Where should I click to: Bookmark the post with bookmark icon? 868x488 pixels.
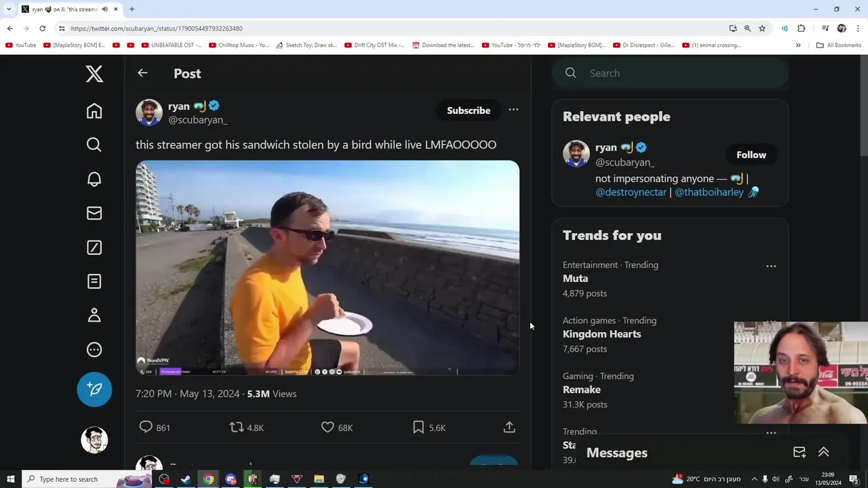[418, 427]
